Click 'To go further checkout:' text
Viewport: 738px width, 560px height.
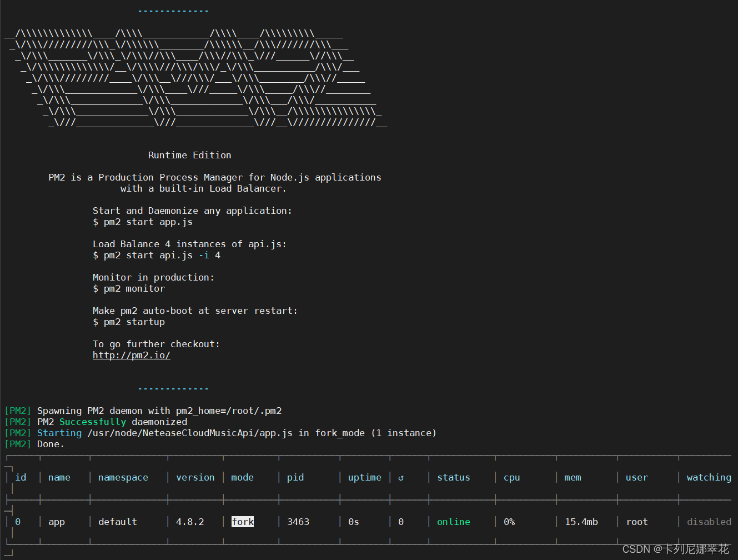pos(157,344)
